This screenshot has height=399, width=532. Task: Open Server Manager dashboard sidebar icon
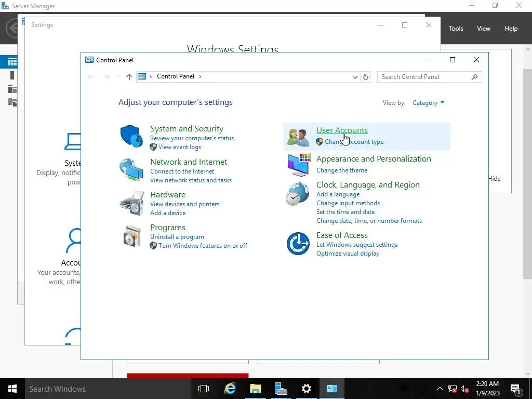pos(12,62)
